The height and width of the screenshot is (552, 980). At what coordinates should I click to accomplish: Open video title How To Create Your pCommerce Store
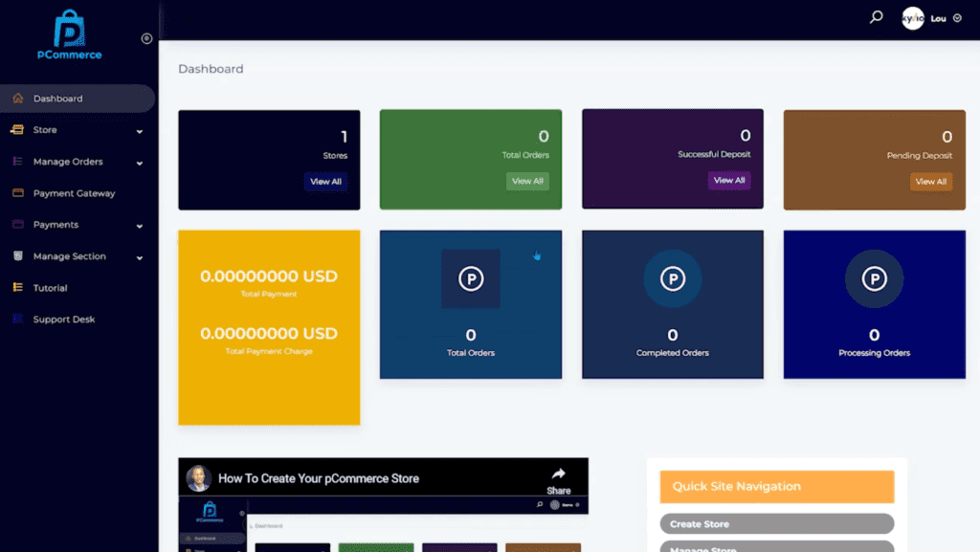[x=319, y=479]
